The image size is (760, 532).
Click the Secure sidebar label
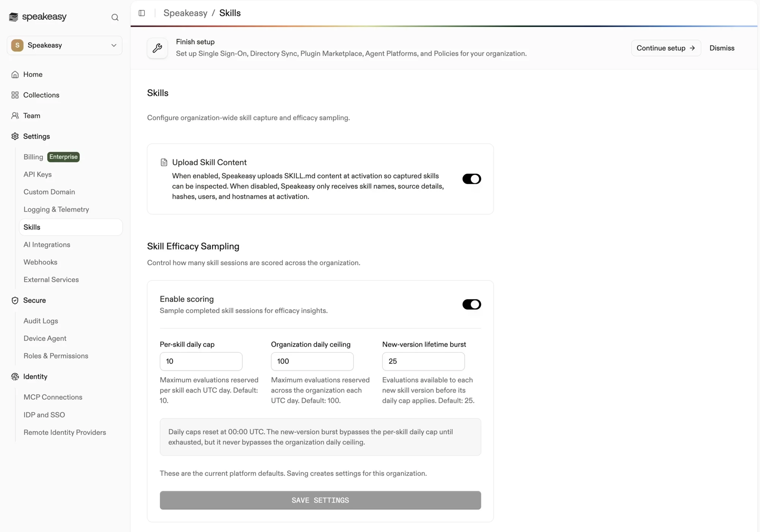[x=35, y=300]
